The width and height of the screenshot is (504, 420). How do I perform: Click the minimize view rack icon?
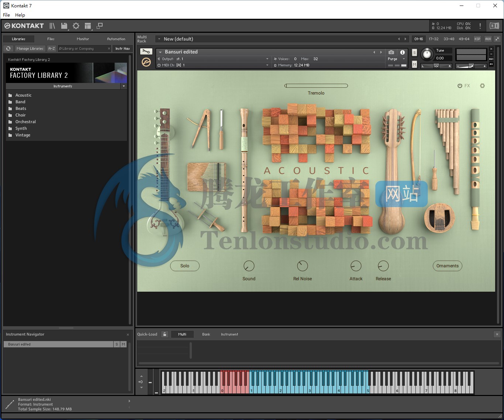(x=100, y=26)
